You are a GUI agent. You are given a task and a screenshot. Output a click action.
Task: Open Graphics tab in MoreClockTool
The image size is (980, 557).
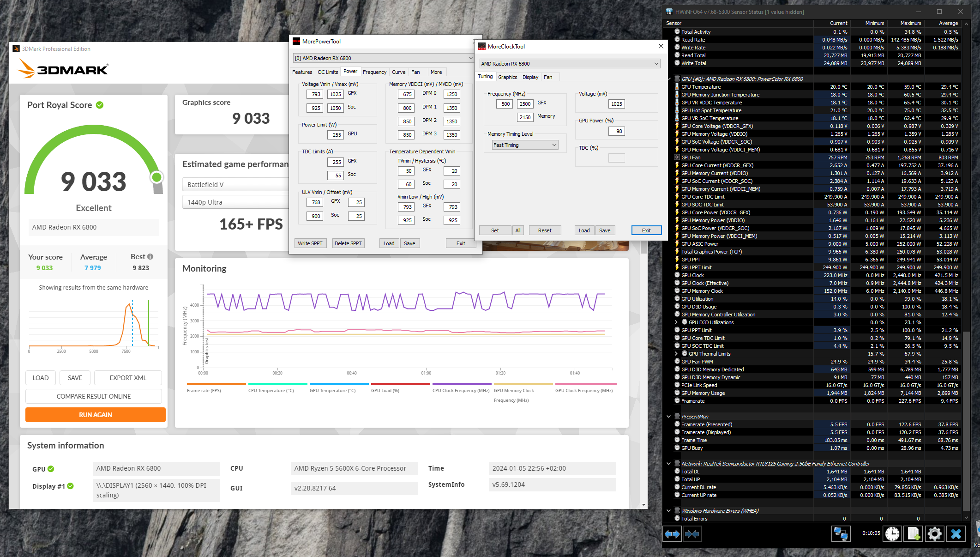point(507,77)
